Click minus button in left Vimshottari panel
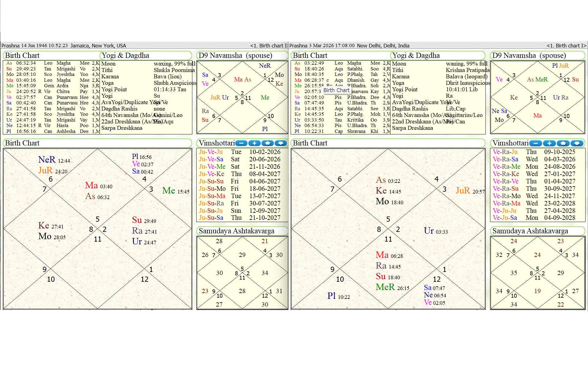 241,143
